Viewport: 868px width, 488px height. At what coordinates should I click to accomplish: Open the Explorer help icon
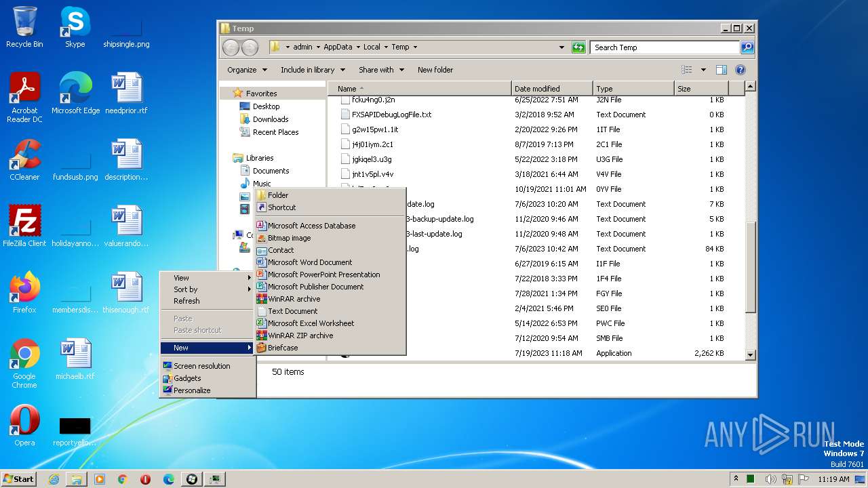click(741, 70)
